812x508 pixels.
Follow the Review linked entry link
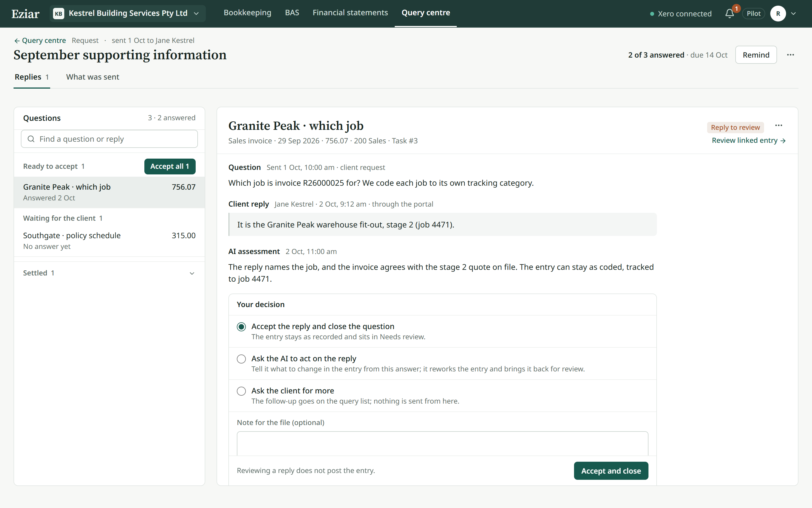[749, 141]
